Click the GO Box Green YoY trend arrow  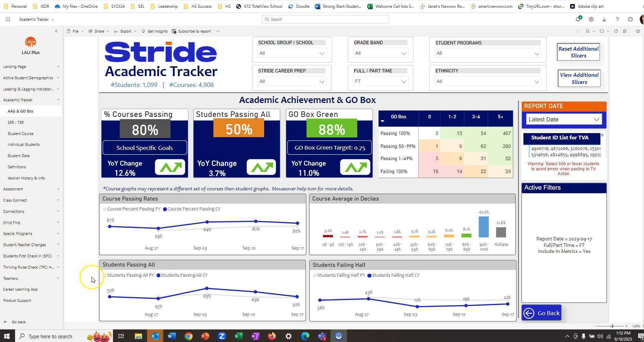coord(355,167)
